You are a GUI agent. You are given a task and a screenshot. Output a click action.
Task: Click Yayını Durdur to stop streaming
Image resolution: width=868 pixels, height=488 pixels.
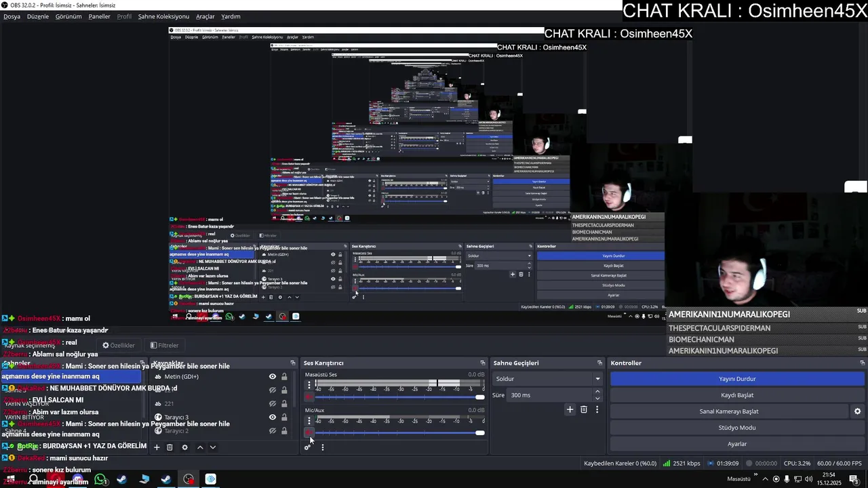(737, 379)
